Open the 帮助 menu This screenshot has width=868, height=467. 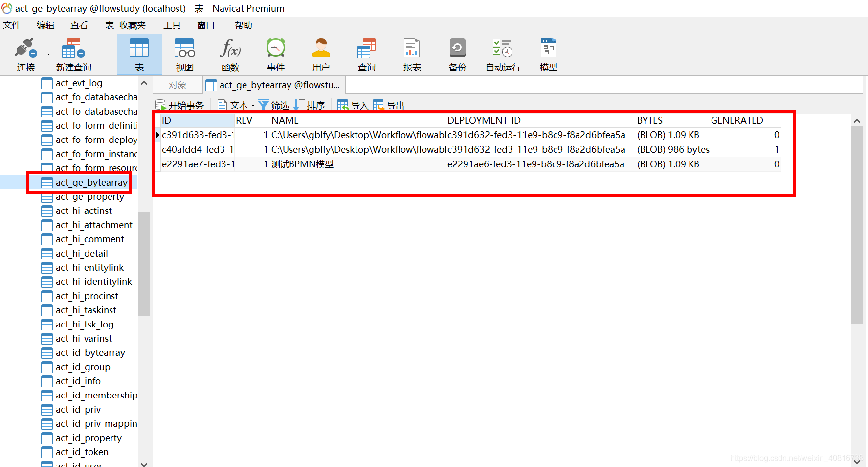(244, 25)
